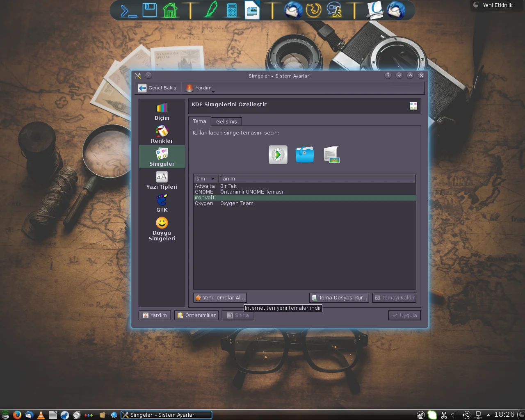Expand the system tray hidden icons arrow
This screenshot has height=420, width=525.
coord(488,415)
